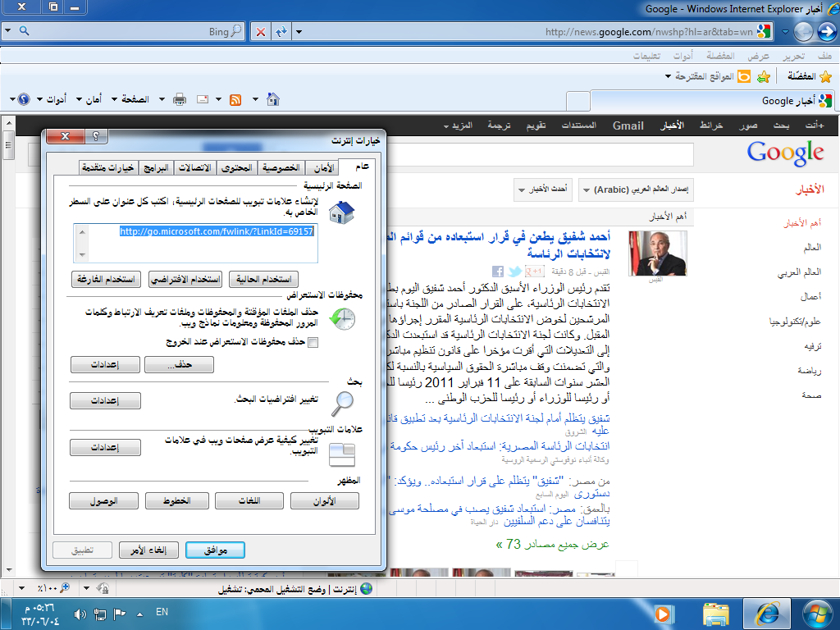Open the Favorites star button
Screen dimensions: 840x630
click(810, 76)
